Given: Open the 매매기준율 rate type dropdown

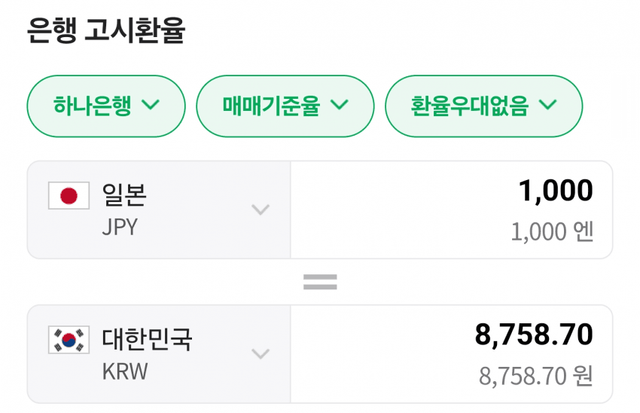Looking at the screenshot, I should (x=285, y=104).
